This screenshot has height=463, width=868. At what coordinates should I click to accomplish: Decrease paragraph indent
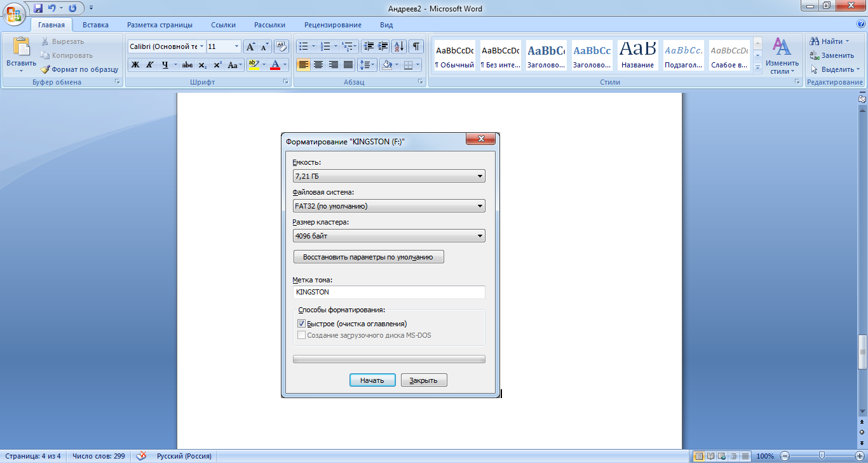click(x=369, y=46)
